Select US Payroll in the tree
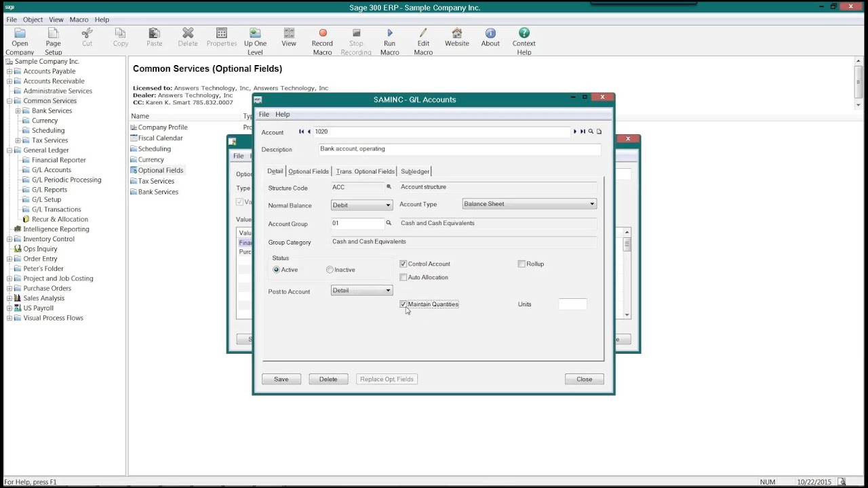The width and height of the screenshot is (868, 488). [x=38, y=308]
